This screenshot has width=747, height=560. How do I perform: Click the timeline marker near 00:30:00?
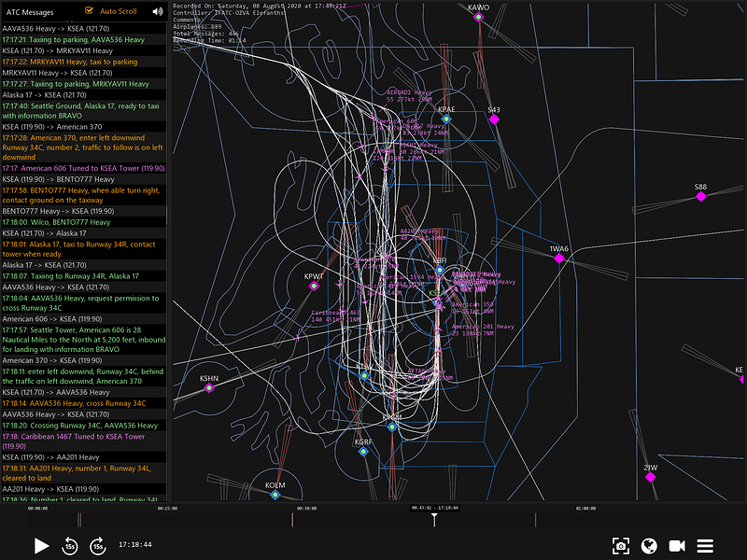coord(292,520)
